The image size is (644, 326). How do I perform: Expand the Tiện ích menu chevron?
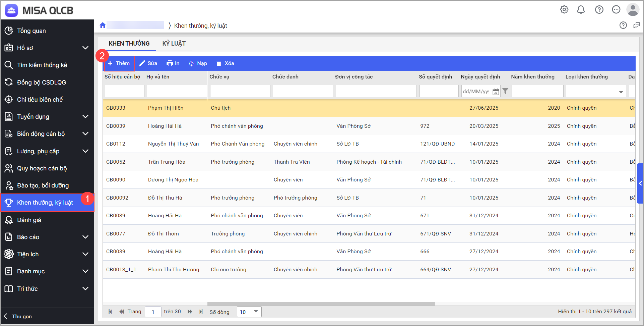pos(85,254)
